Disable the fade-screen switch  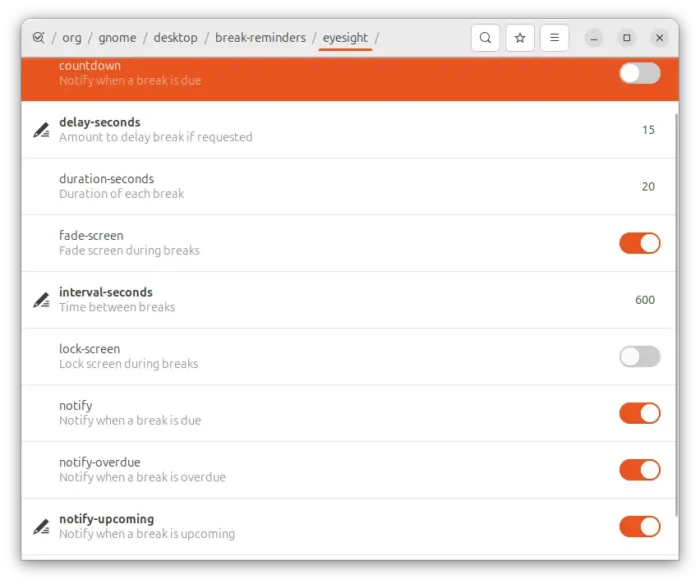pyautogui.click(x=639, y=243)
